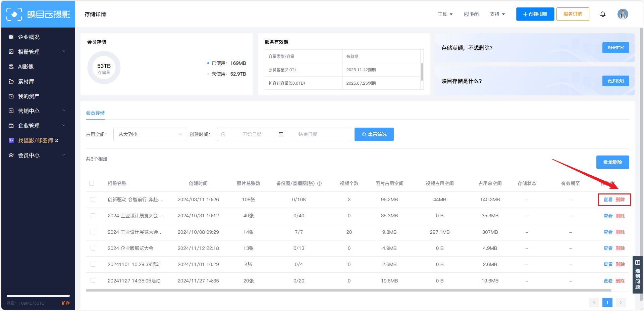This screenshot has width=644, height=311.
Task: Click the 物料 materials icon
Action: [x=466, y=14]
